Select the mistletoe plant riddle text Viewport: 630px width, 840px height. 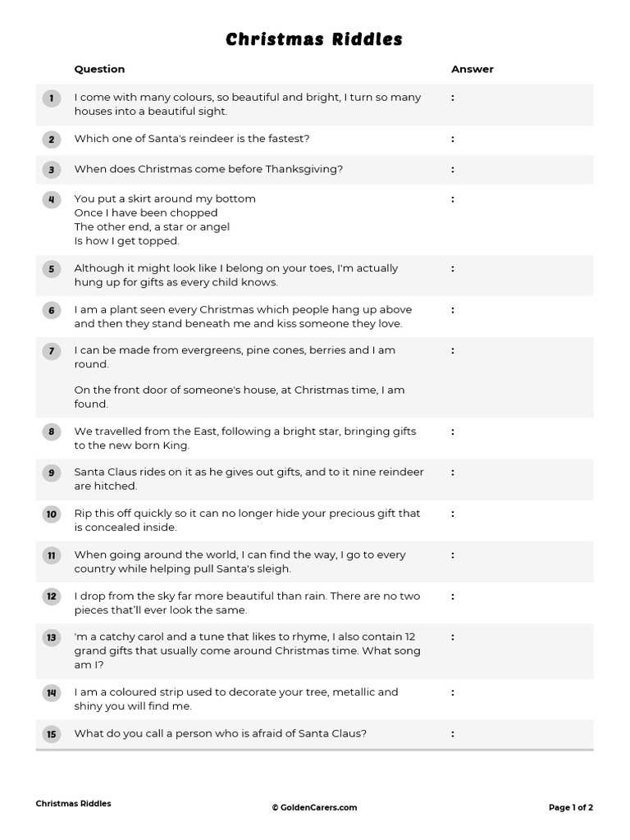[x=243, y=317]
